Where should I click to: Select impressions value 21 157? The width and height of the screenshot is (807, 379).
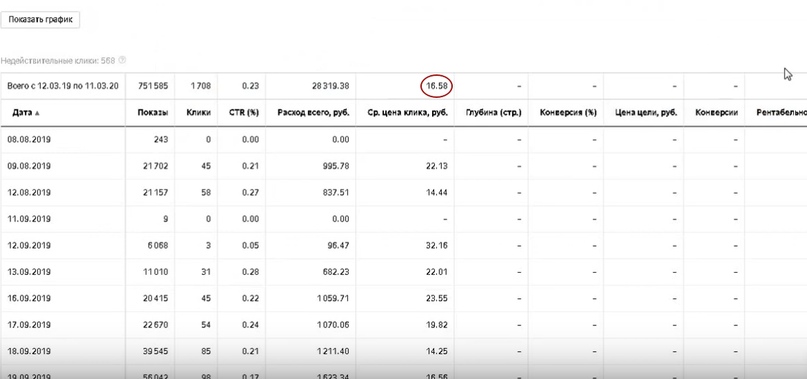155,193
